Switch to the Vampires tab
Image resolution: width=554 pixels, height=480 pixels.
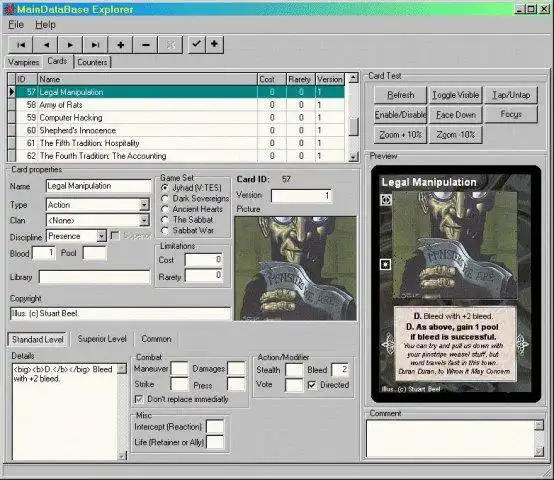(x=23, y=62)
